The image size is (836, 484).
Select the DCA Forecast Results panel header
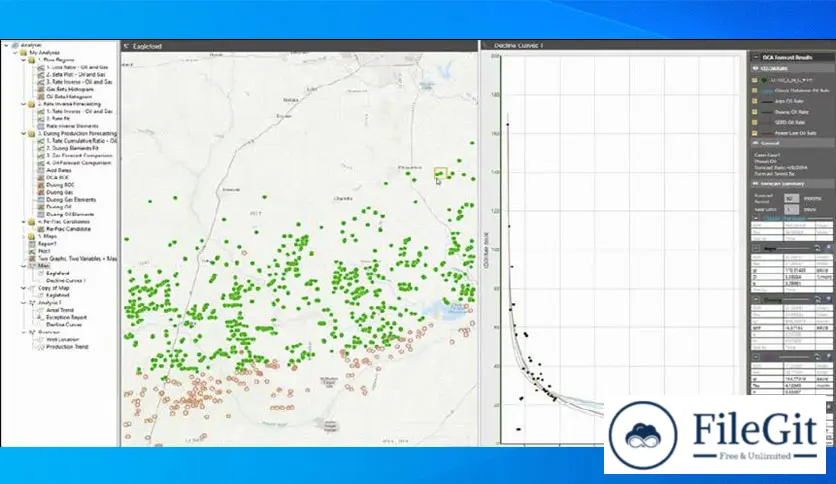pos(791,58)
